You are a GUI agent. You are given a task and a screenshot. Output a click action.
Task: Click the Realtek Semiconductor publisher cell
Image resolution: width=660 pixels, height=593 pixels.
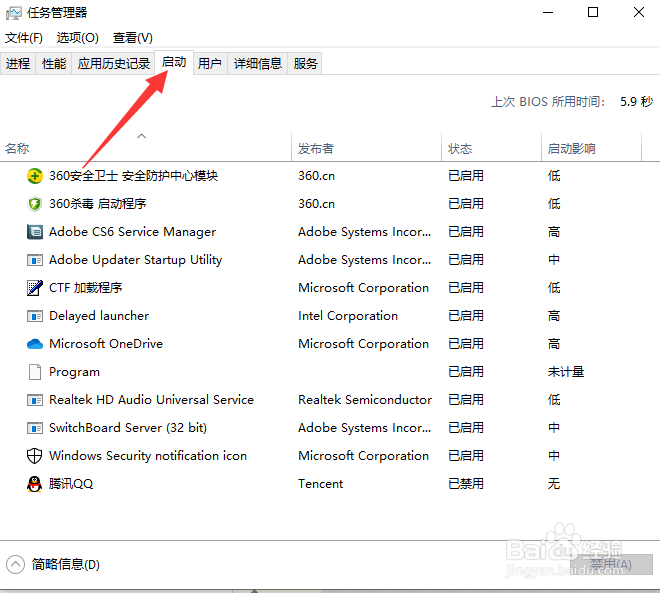365,400
